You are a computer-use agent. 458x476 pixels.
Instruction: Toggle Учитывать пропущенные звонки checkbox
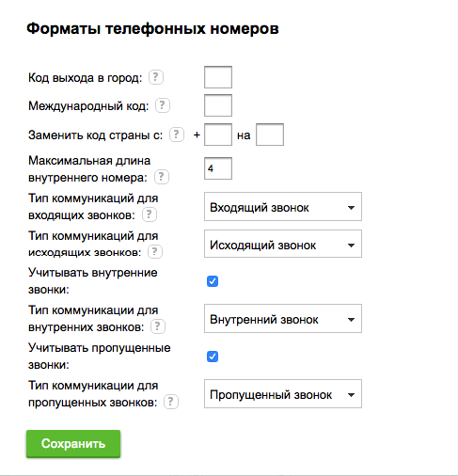[x=213, y=357]
